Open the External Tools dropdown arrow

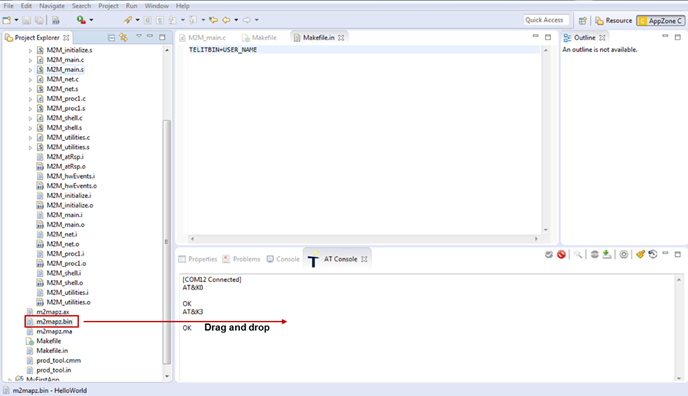pyautogui.click(x=91, y=20)
